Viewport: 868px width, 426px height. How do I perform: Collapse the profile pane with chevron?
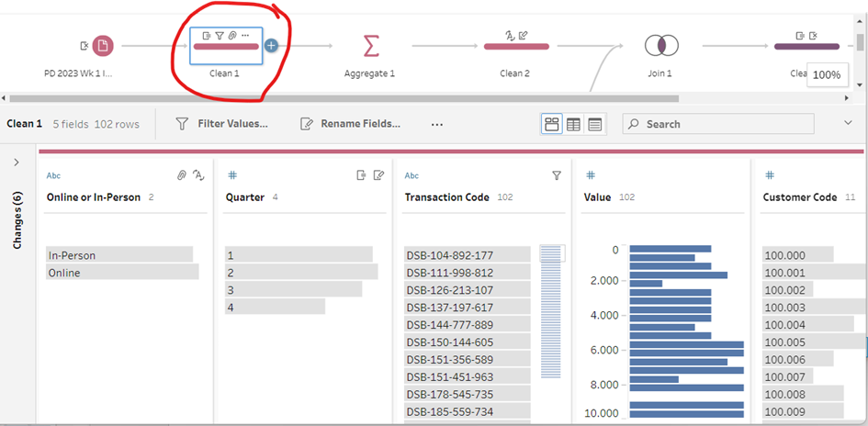click(x=848, y=123)
